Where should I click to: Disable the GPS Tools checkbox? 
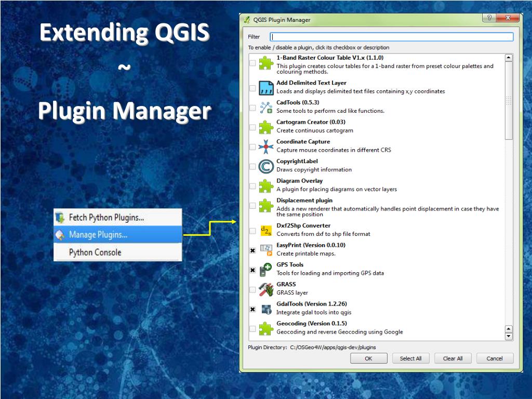tap(252, 270)
